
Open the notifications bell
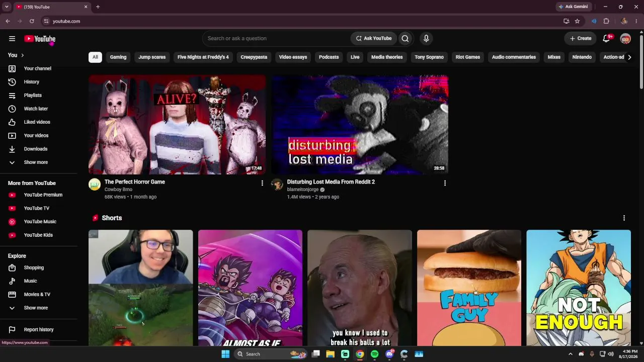click(x=606, y=39)
